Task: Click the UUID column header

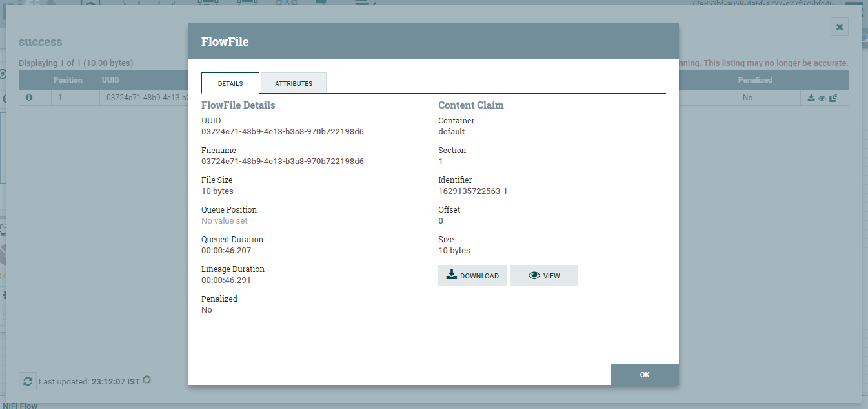Action: tap(110, 80)
